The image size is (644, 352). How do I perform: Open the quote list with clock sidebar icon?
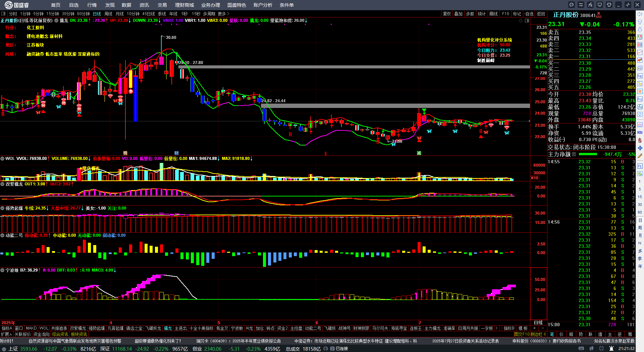[x=640, y=37]
